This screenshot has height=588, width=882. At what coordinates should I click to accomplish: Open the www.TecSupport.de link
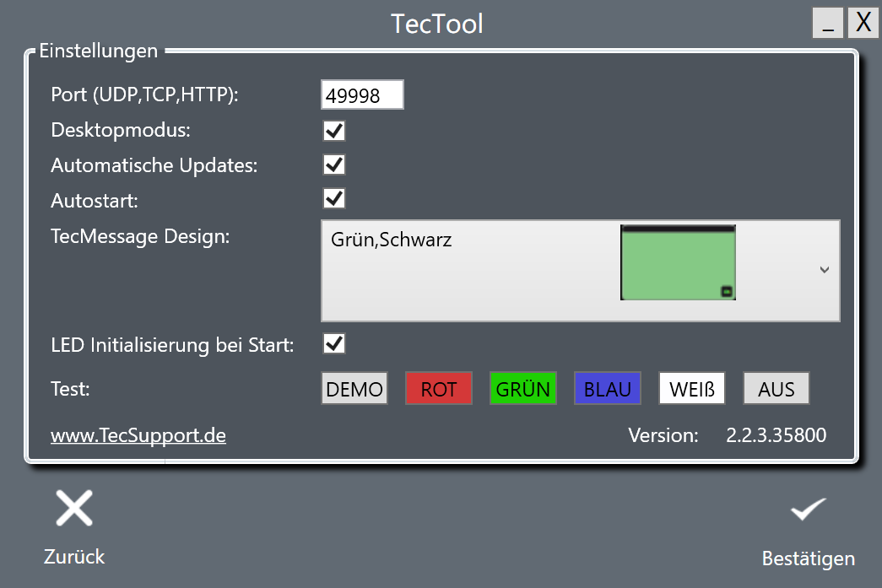point(138,435)
